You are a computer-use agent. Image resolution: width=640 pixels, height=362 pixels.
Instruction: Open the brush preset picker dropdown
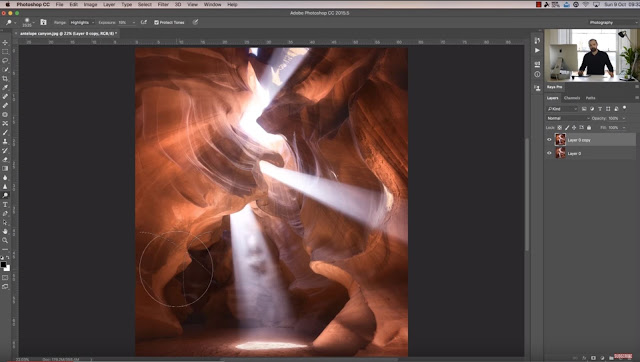click(x=33, y=22)
